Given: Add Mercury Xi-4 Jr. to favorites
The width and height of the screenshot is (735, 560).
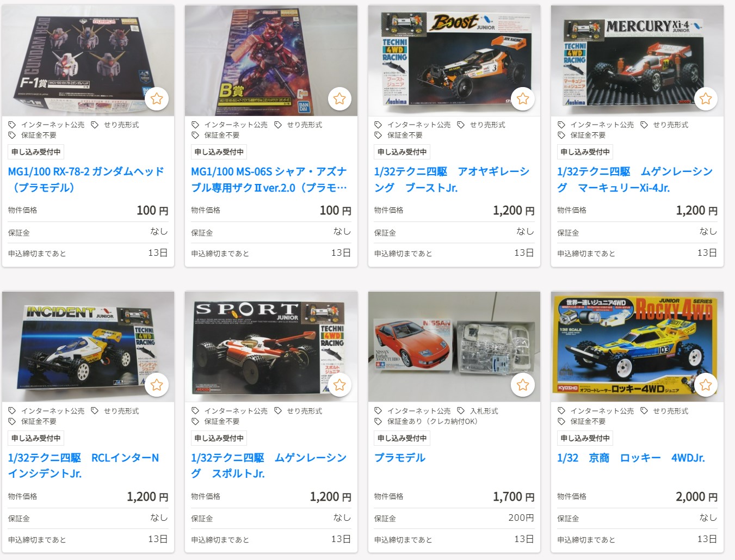Looking at the screenshot, I should point(706,99).
